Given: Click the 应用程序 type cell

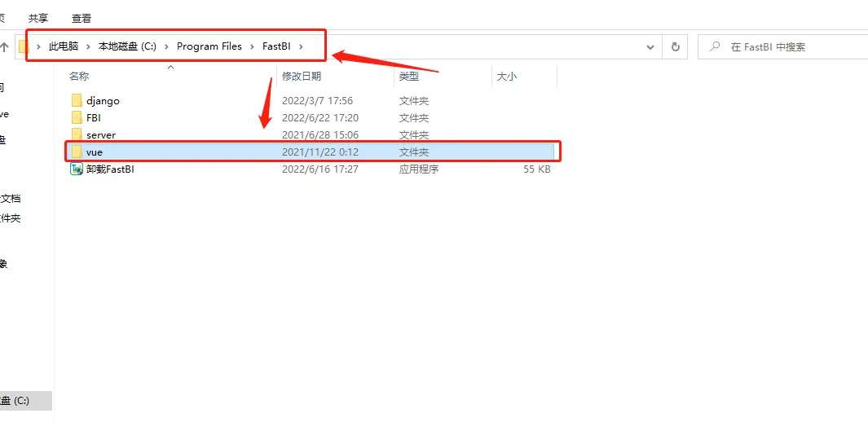Looking at the screenshot, I should click(419, 169).
